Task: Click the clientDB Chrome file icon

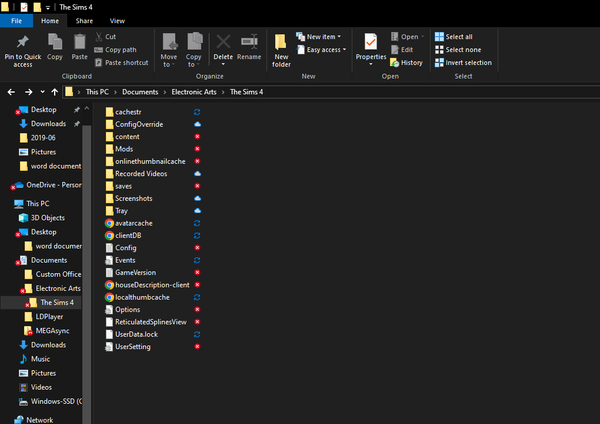Action: click(109, 235)
